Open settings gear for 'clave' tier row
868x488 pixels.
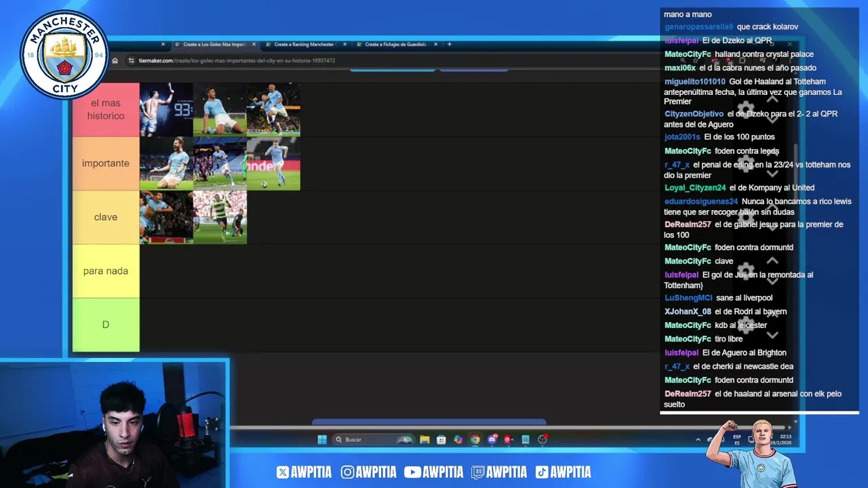(746, 217)
